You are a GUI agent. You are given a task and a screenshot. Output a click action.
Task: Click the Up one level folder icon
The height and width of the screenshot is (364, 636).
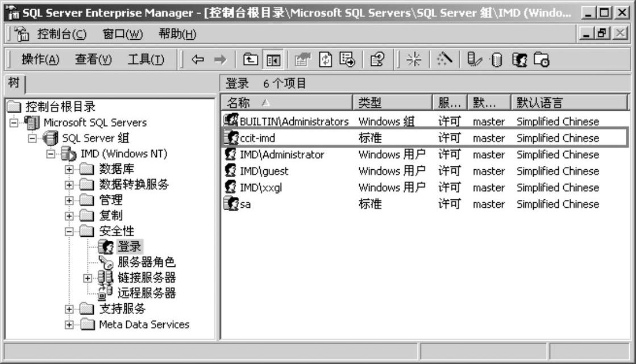click(250, 60)
